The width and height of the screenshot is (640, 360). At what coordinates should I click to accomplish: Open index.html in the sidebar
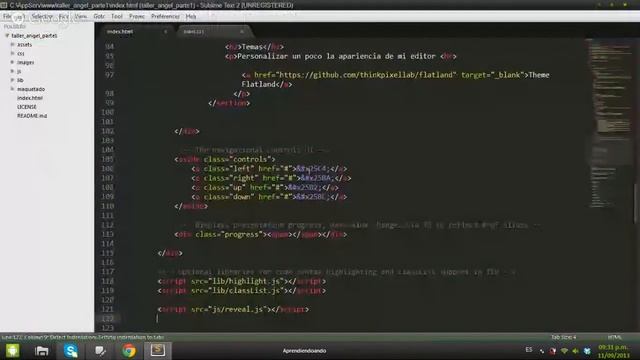pyautogui.click(x=30, y=98)
